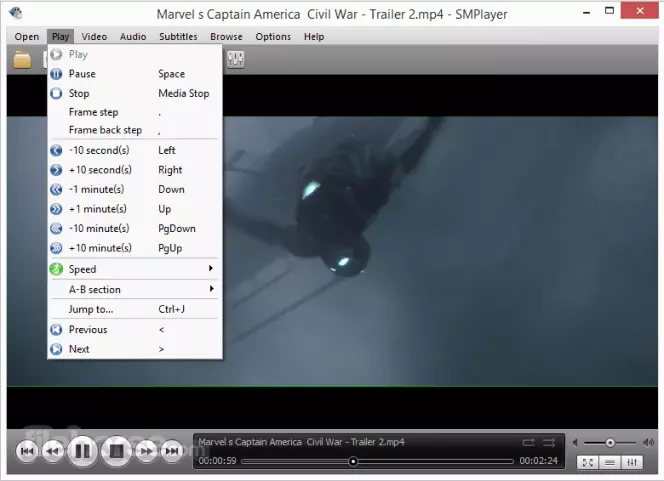The image size is (664, 481).
Task: Forward with +10 second(s) entry
Action: click(x=135, y=170)
